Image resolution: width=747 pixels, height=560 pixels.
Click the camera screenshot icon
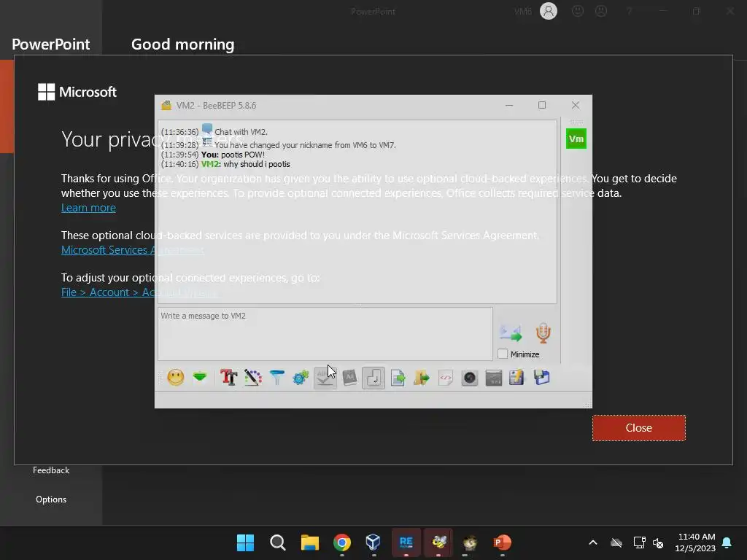click(x=470, y=378)
